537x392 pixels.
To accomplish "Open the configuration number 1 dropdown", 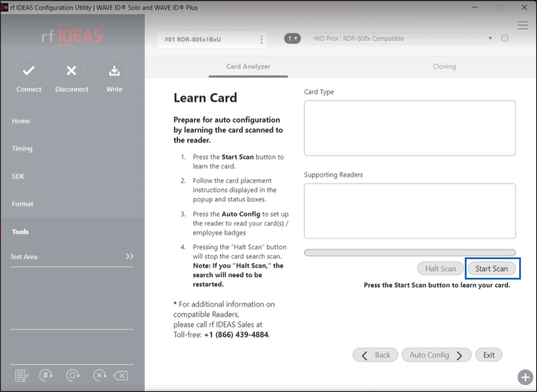I will pos(292,38).
